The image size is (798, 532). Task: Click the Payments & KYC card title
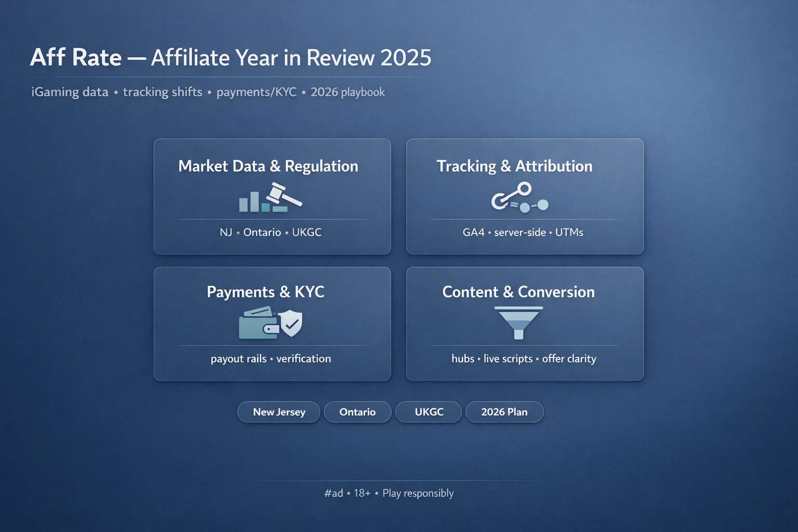tap(265, 292)
